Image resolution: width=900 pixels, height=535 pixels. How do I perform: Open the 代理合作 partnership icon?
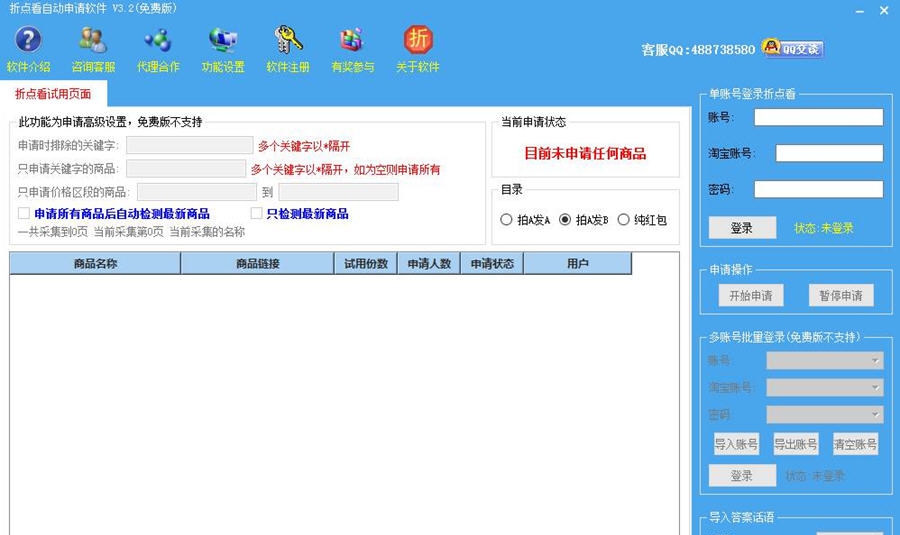158,40
